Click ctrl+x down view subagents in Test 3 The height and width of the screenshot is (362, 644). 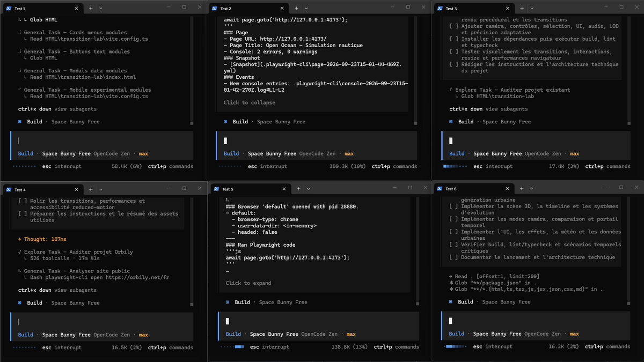coord(488,109)
